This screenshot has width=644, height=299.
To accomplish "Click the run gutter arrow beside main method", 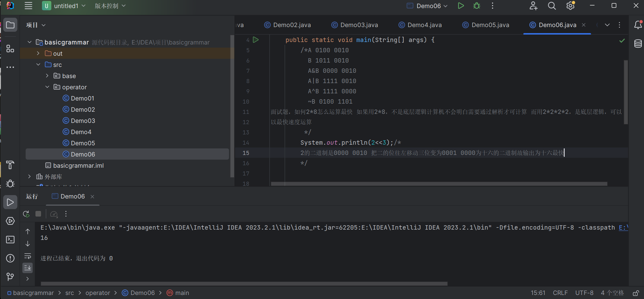I will point(256,40).
